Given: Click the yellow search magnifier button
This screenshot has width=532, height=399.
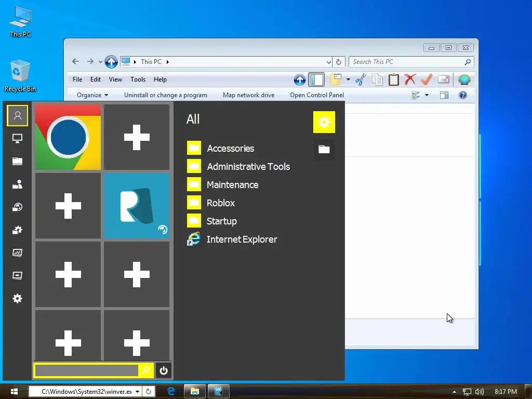Looking at the screenshot, I should 146,370.
